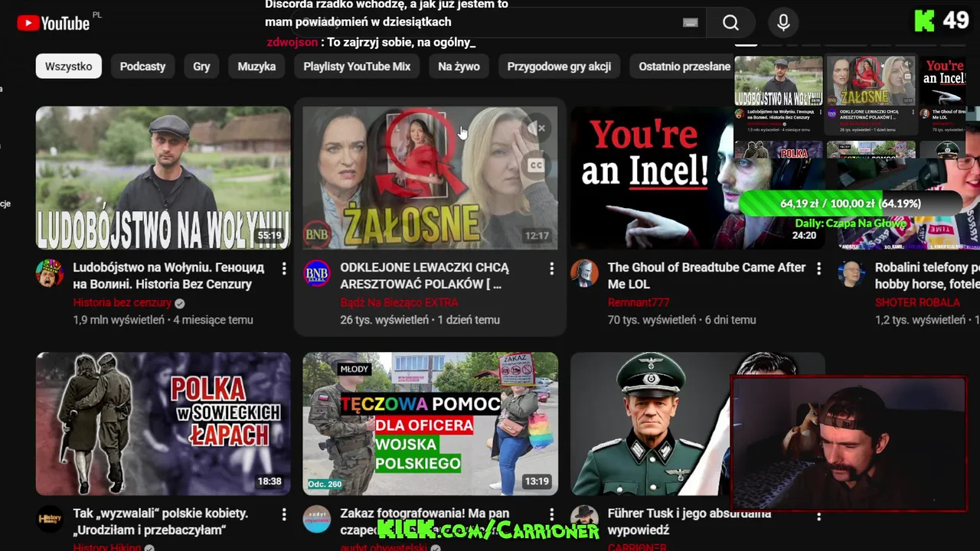Open the BNB channel avatar
Screen dimensions: 980x551
coord(317,273)
